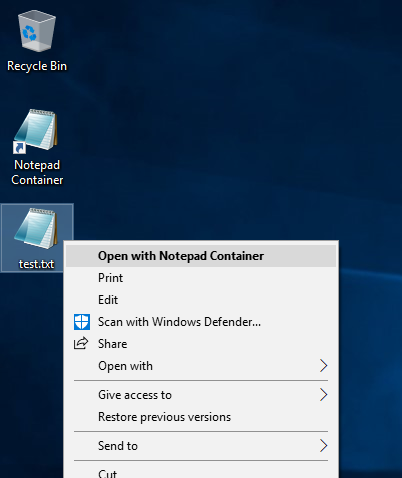Viewport: 402px width, 478px height.
Task: Click the Windows Defender shield icon
Action: [x=82, y=322]
